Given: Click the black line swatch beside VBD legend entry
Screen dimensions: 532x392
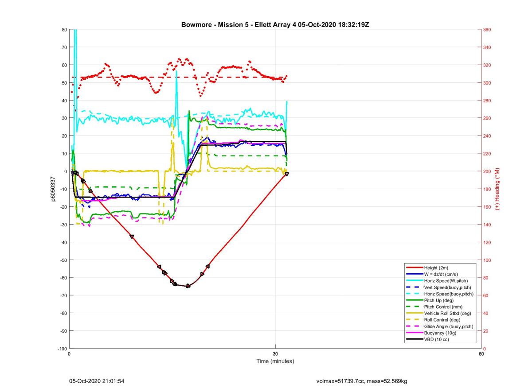Looking at the screenshot, I should tap(415, 339).
